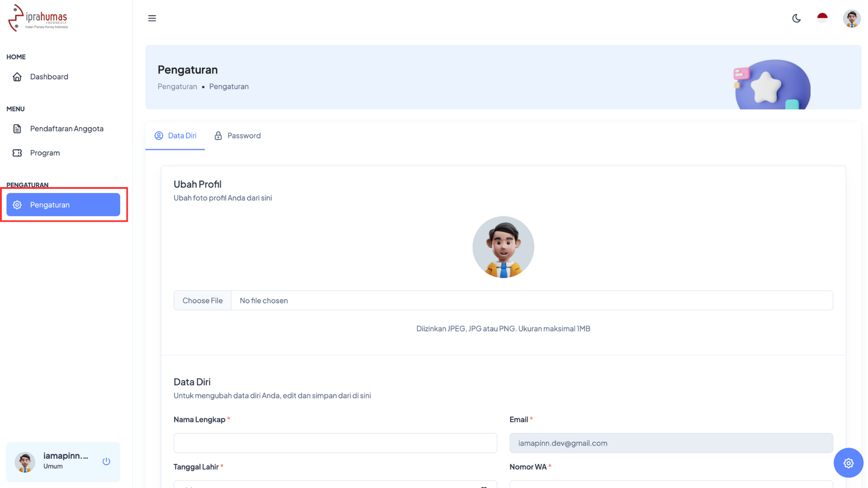Click the Pengaturan breadcrumb link
Image resolution: width=868 pixels, height=488 pixels.
(x=177, y=86)
